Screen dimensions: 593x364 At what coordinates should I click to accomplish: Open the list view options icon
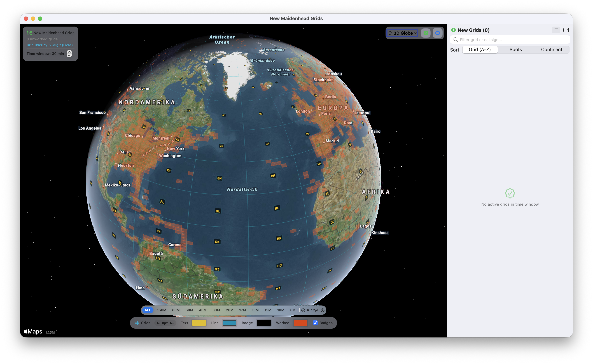tap(556, 30)
